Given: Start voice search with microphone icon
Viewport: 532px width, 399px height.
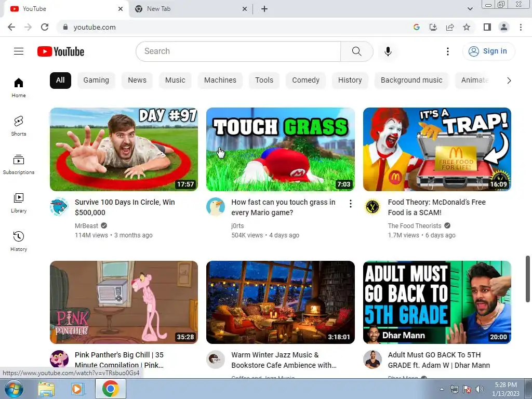Looking at the screenshot, I should [x=388, y=51].
